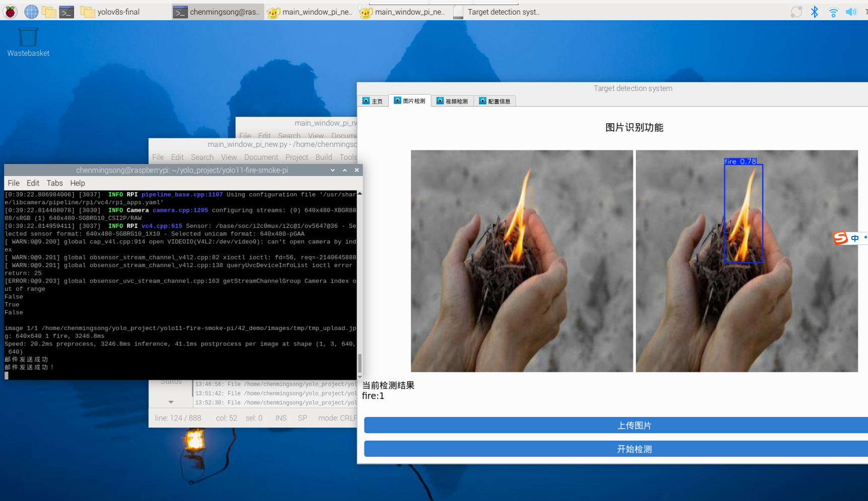Image resolution: width=868 pixels, height=501 pixels.
Task: Click the Sogou input method S icon
Action: (x=840, y=237)
